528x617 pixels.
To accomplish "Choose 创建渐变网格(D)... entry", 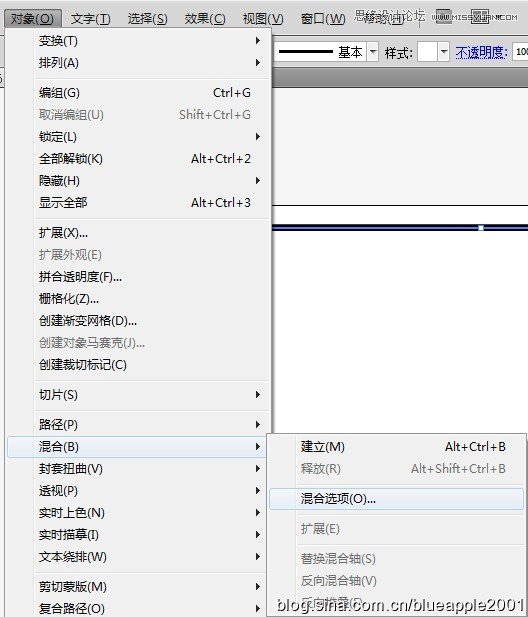I will (x=151, y=321).
